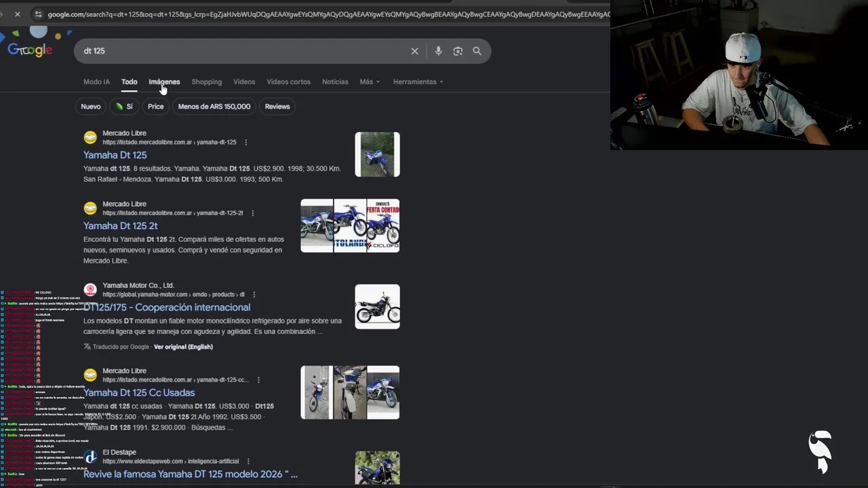Open the first result's blue motorcycle thumbnail
This screenshot has width=868, height=488.
click(x=377, y=155)
